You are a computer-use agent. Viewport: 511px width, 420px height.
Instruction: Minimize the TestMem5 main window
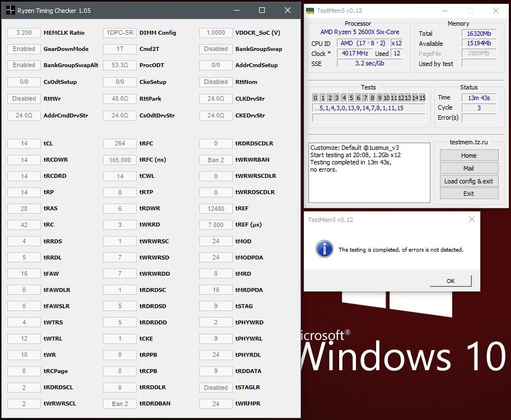445,11
